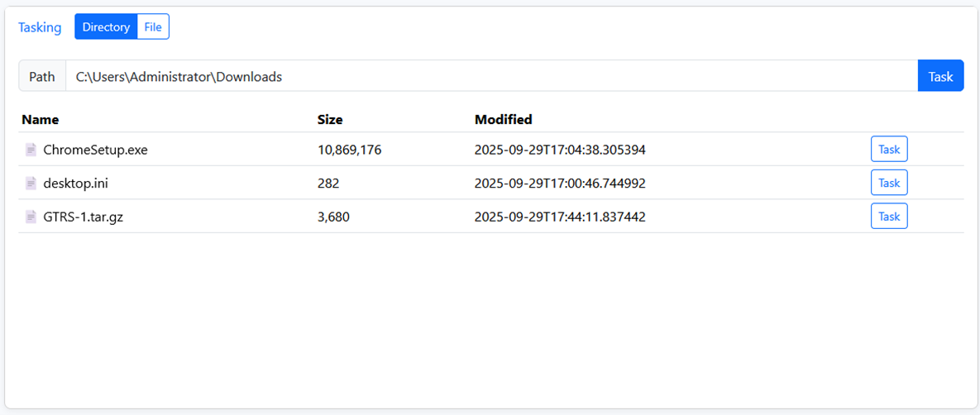The width and height of the screenshot is (980, 415).
Task: Click the Path label addon
Action: (x=42, y=76)
